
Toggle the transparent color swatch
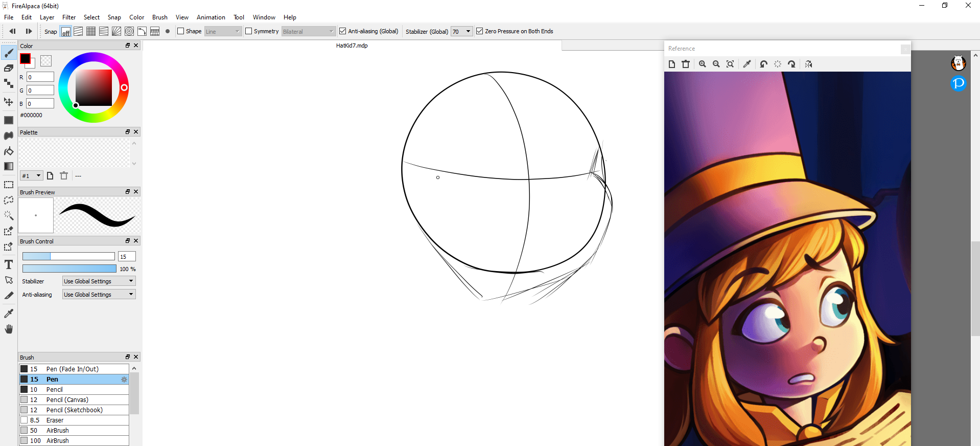point(46,61)
